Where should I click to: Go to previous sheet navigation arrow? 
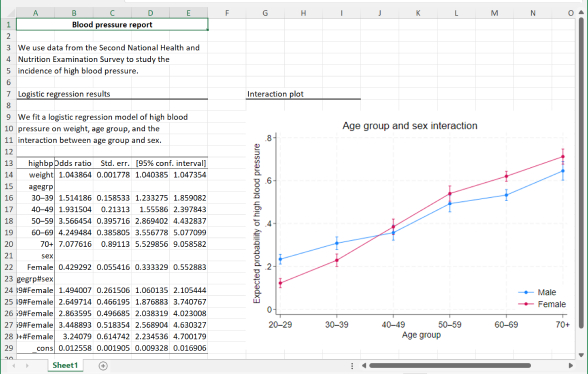pos(14,365)
